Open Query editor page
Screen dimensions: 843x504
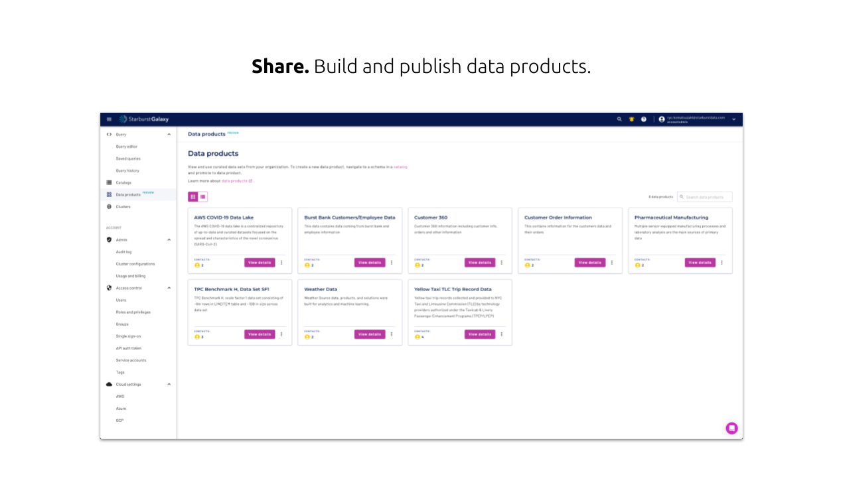(127, 147)
